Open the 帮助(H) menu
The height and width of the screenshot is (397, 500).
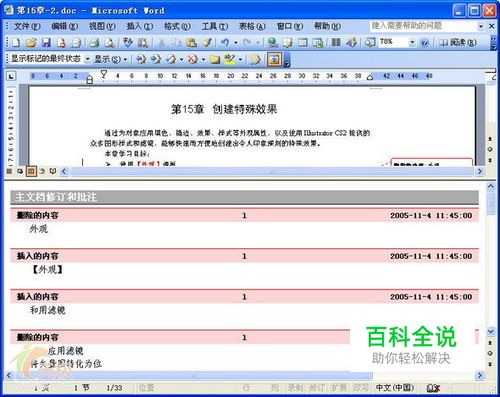(x=327, y=26)
